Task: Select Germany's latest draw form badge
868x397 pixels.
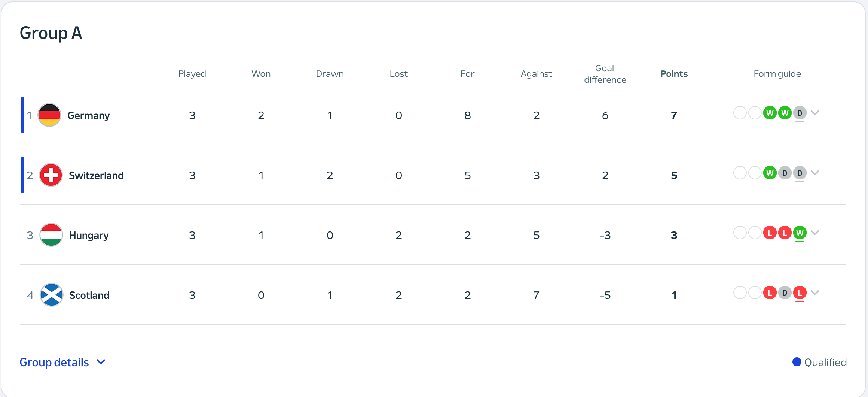Action: click(x=800, y=113)
